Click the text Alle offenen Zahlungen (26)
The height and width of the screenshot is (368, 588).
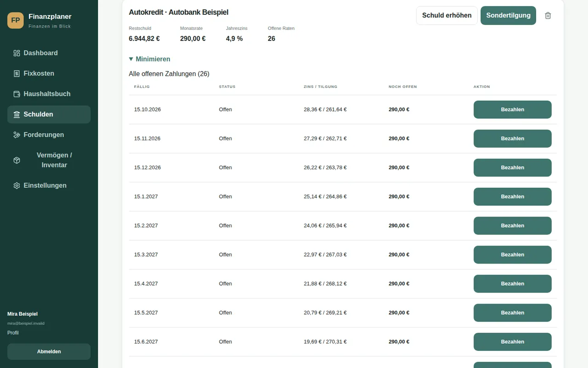169,74
